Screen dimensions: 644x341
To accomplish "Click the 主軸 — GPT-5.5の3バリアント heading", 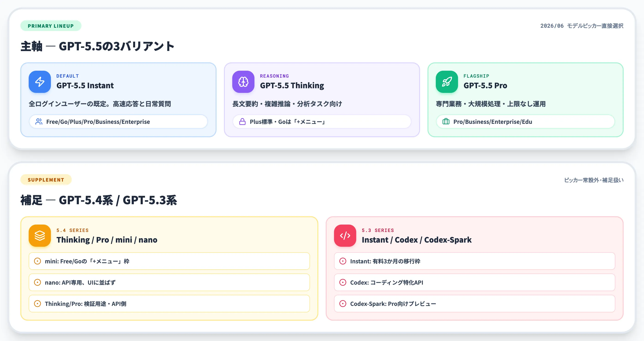I will click(97, 46).
